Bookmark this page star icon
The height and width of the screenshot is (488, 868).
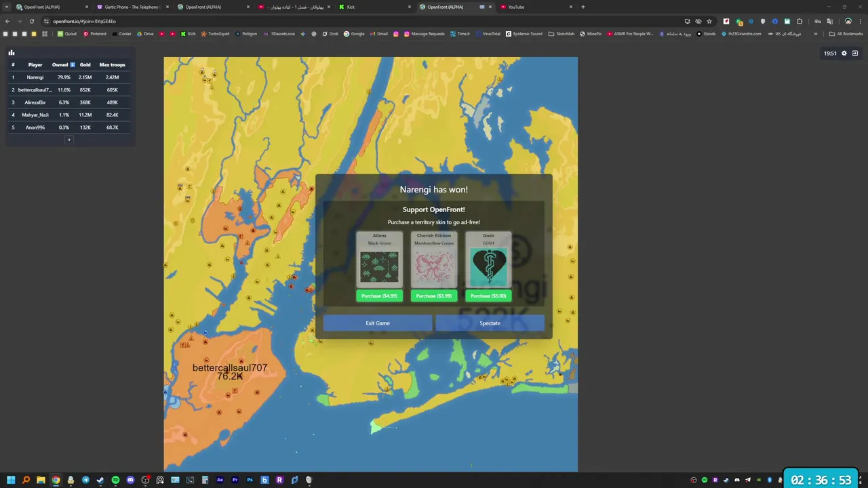coord(709,21)
